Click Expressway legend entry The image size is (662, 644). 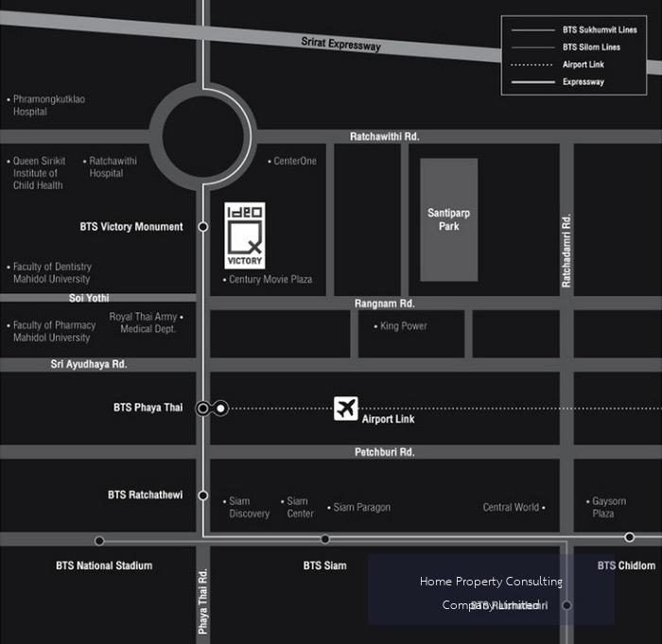click(558, 82)
